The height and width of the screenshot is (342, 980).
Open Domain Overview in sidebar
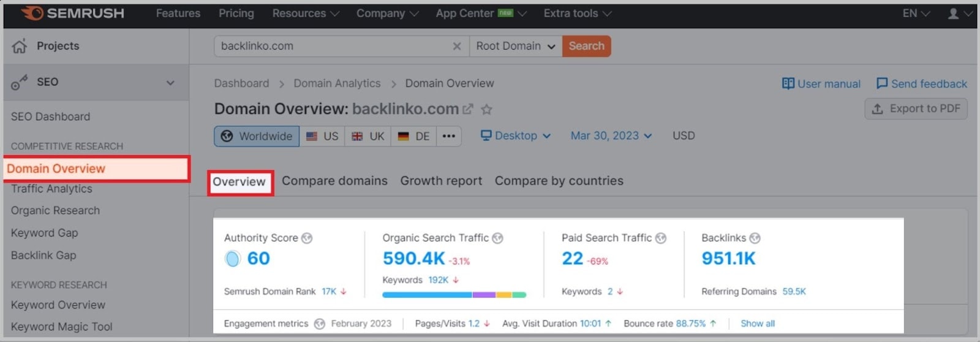pos(97,169)
